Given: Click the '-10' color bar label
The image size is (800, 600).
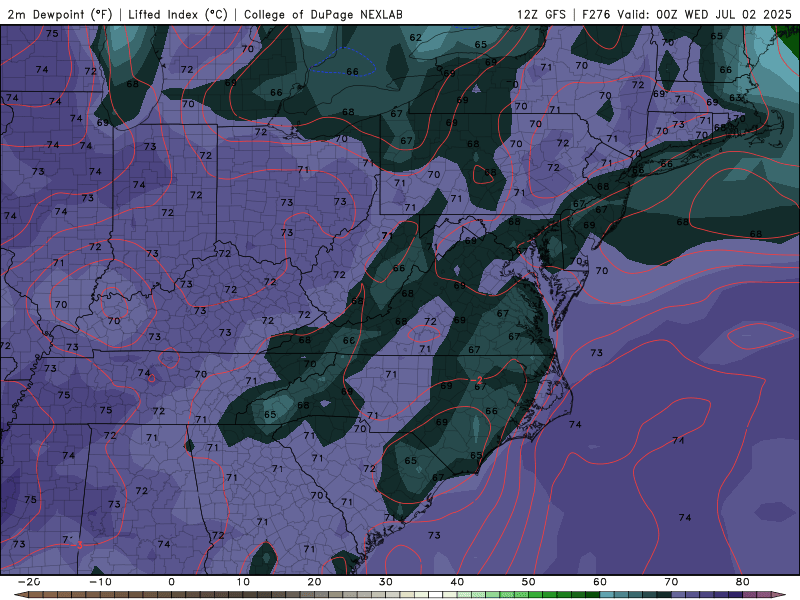Looking at the screenshot, I should pos(100,582).
